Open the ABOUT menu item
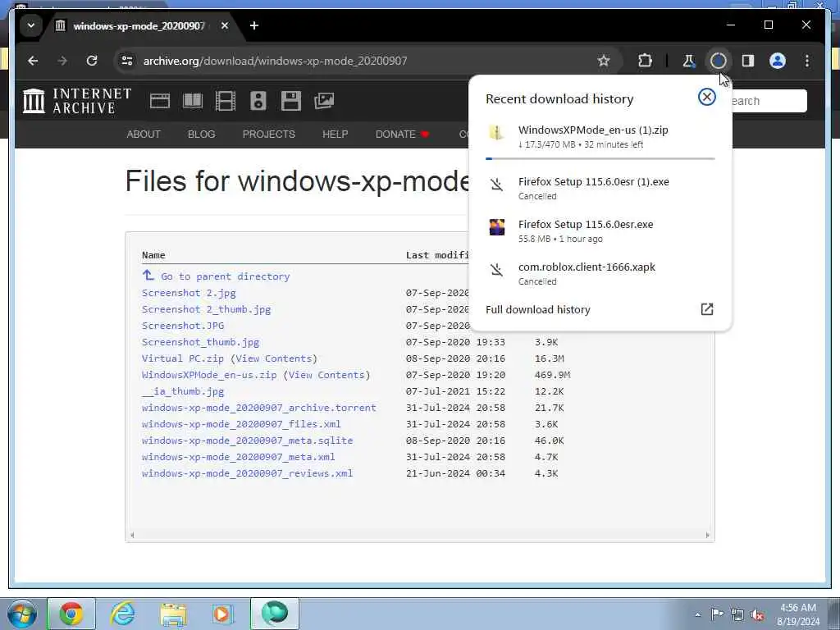The height and width of the screenshot is (630, 840). 144,135
